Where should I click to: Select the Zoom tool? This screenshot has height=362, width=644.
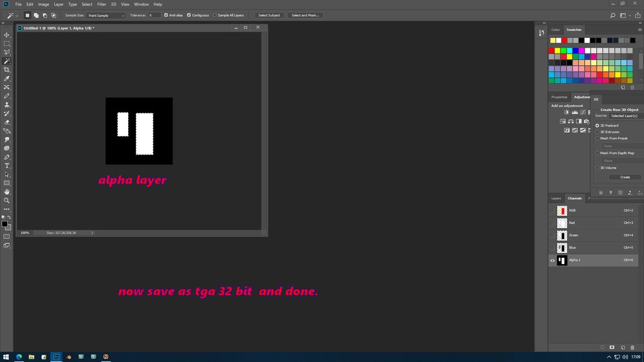pos(7,200)
